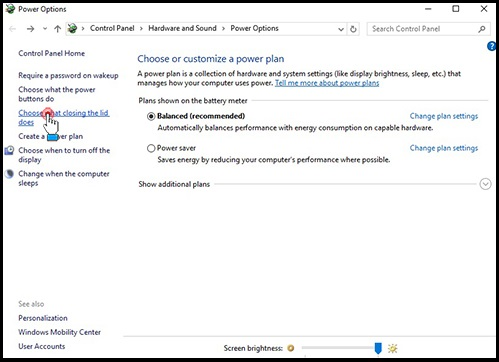Click the Power Options icon in address bar
Screen dimensions: 499x362
(x=72, y=29)
